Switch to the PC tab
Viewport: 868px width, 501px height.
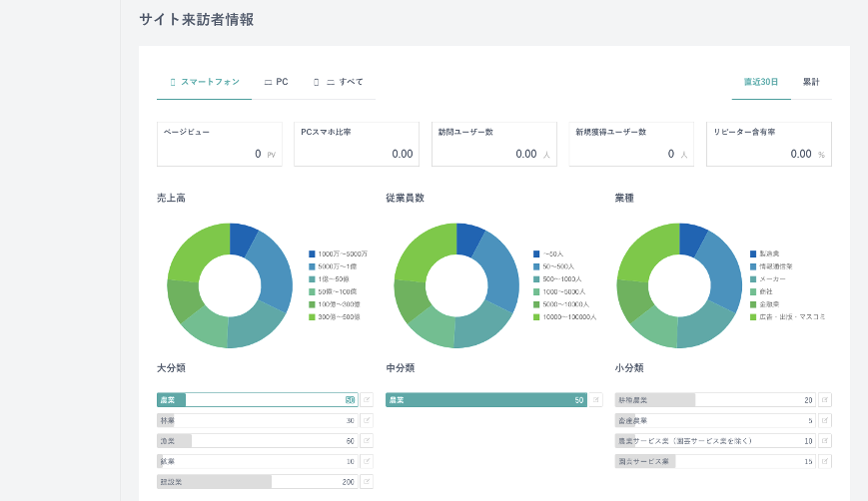point(277,82)
